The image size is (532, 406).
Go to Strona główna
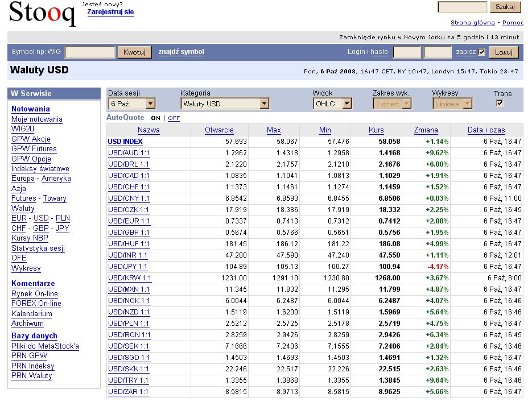point(473,23)
